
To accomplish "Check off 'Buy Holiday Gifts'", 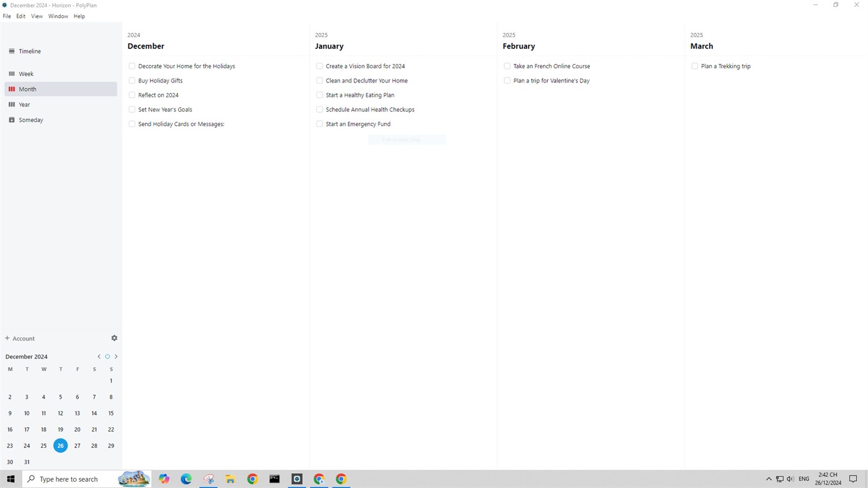I will click(132, 81).
